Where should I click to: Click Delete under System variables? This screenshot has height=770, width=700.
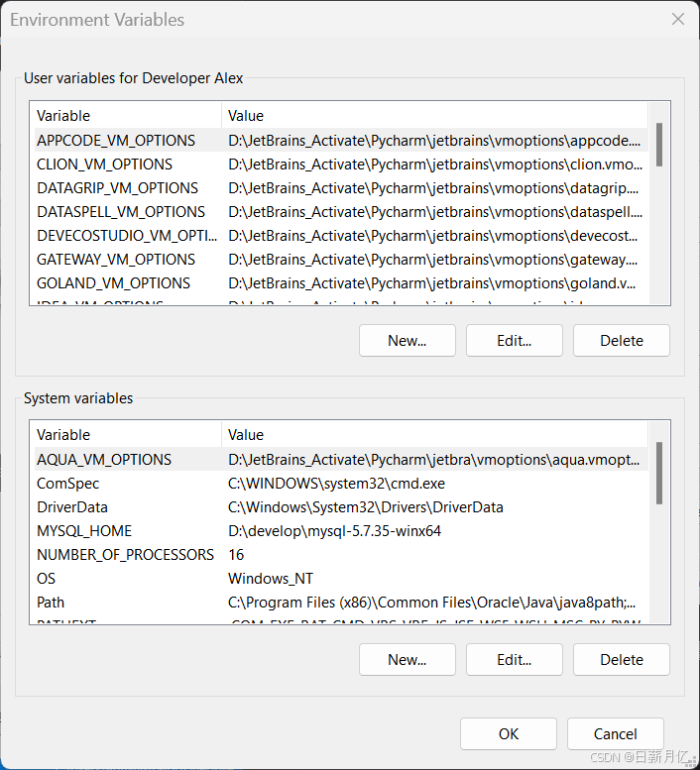click(622, 660)
